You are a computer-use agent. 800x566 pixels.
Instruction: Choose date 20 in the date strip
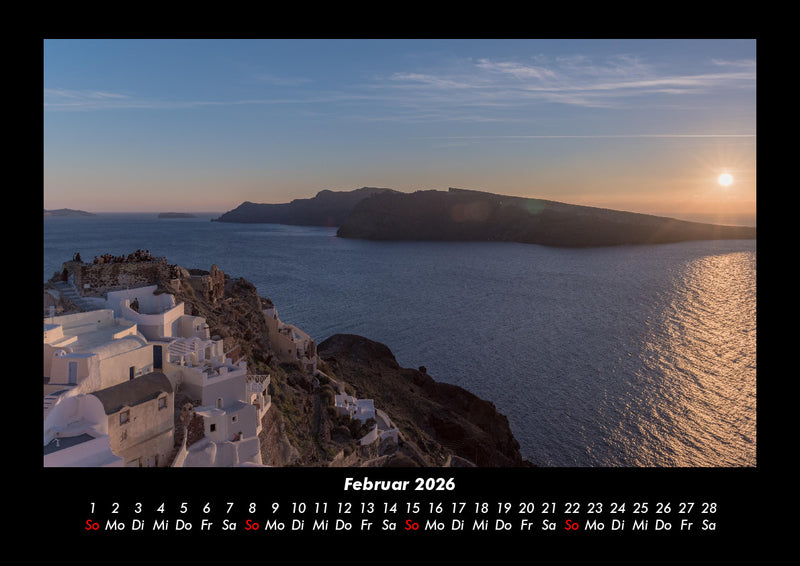click(526, 508)
